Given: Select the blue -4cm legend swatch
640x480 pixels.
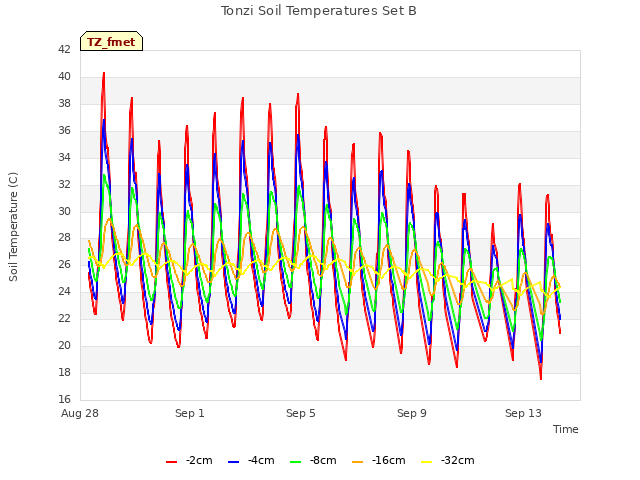Looking at the screenshot, I should [x=233, y=462].
